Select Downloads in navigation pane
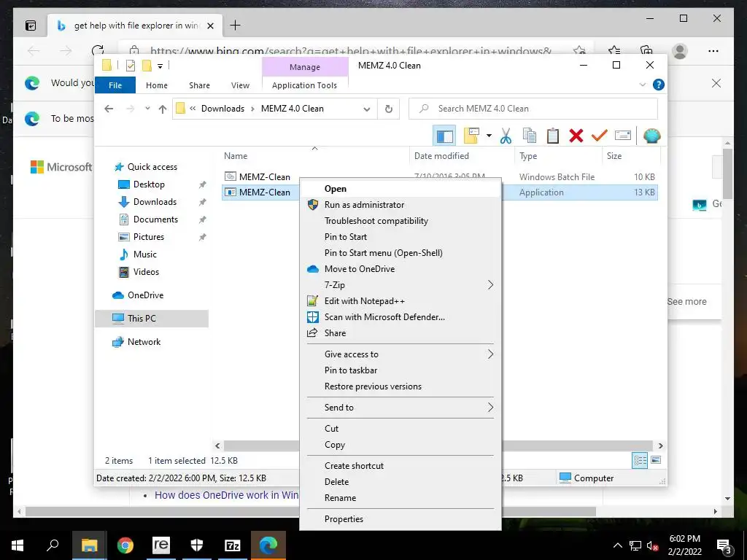The height and width of the screenshot is (560, 747). click(155, 202)
